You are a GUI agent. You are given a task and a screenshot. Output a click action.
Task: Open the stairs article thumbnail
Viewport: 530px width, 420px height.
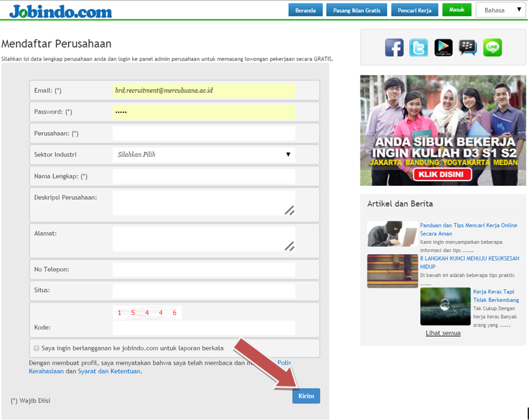pyautogui.click(x=392, y=271)
